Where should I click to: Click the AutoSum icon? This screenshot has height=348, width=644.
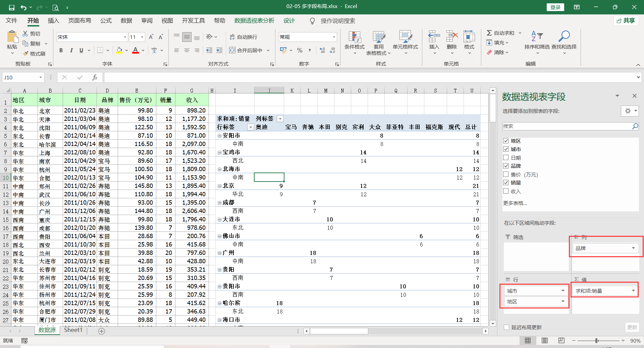pos(490,32)
